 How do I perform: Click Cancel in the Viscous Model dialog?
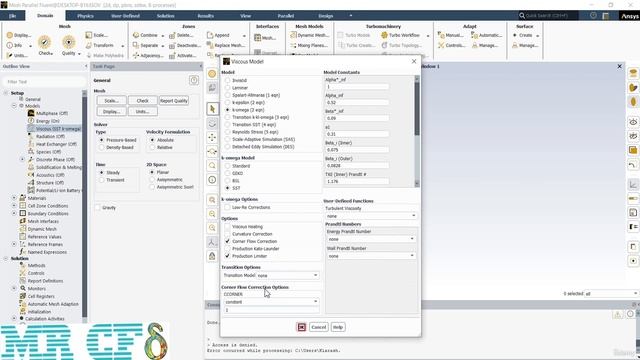[318, 327]
